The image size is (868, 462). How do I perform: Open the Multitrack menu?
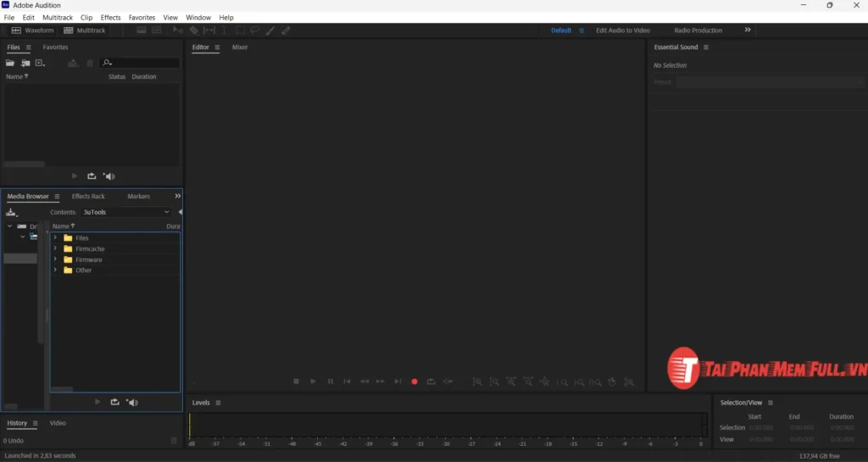pos(58,18)
